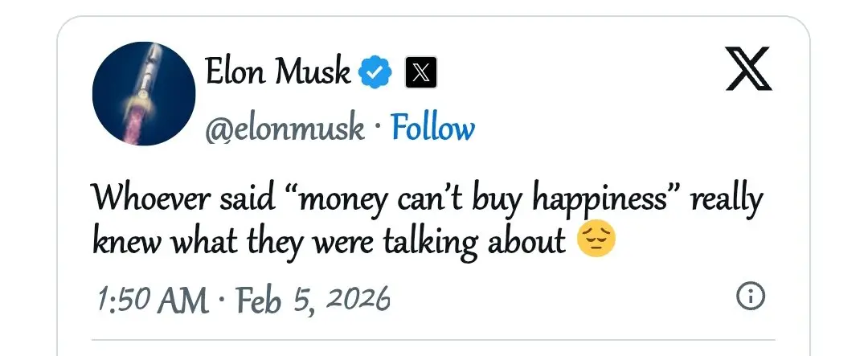868x356 pixels.
Task: Click the @elonmusk handle
Action: tap(285, 129)
